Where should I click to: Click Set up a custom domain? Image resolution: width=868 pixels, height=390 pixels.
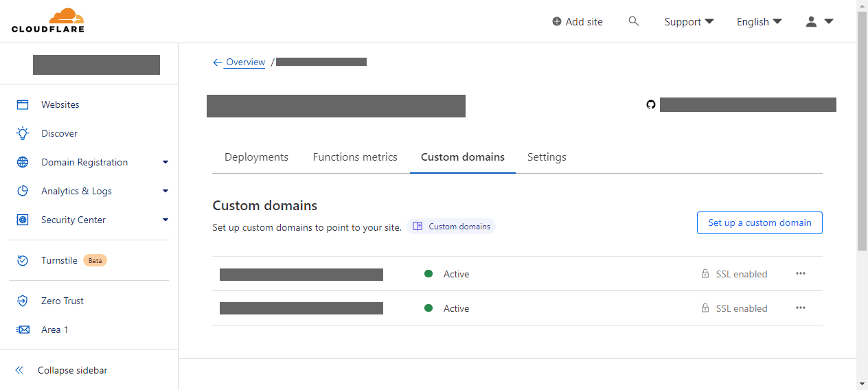[759, 222]
